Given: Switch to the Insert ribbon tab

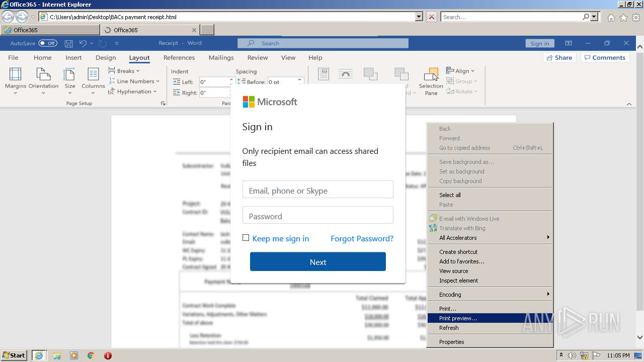Looking at the screenshot, I should pyautogui.click(x=73, y=58).
